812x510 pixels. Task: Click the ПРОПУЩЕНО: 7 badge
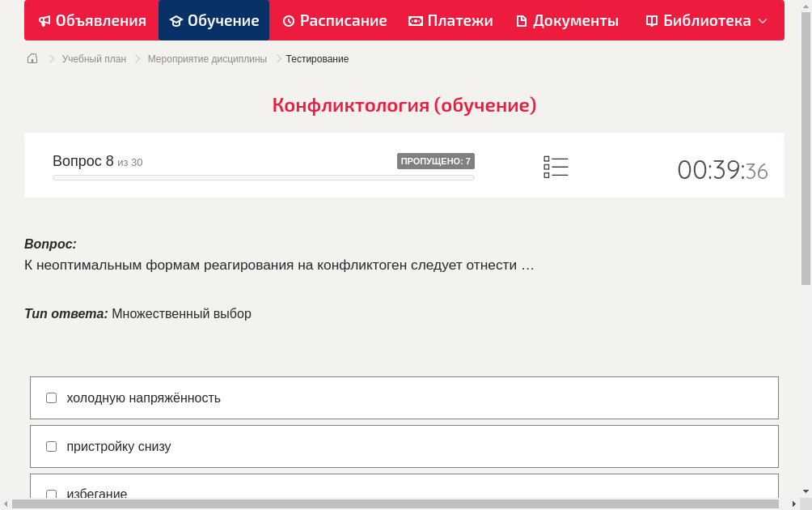436,160
